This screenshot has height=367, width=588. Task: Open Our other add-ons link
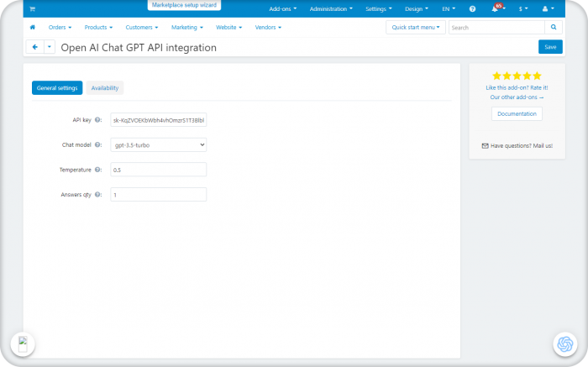coord(517,97)
